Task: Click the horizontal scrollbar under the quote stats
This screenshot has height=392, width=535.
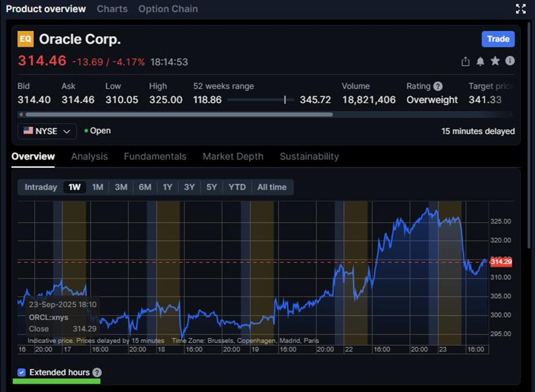Action: [x=175, y=115]
